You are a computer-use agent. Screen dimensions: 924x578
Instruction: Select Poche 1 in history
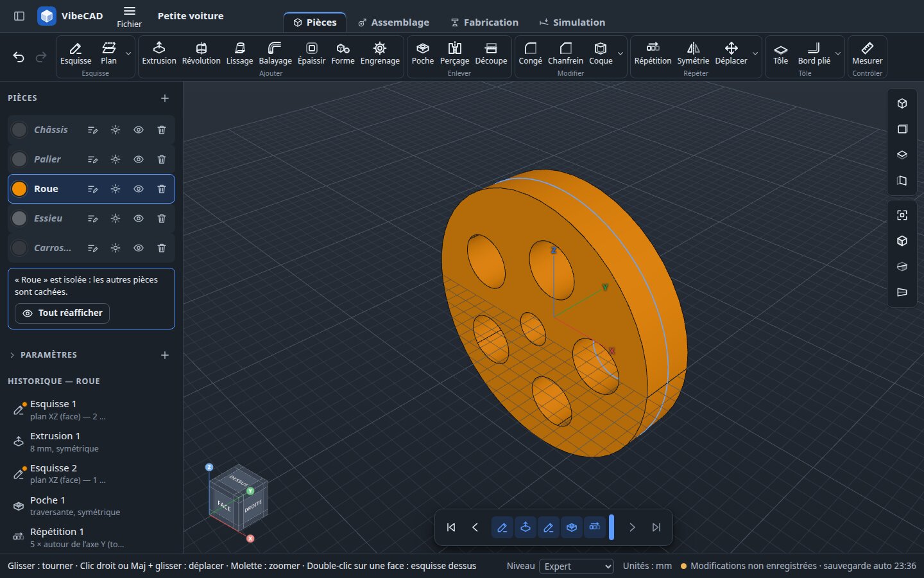tap(91, 505)
